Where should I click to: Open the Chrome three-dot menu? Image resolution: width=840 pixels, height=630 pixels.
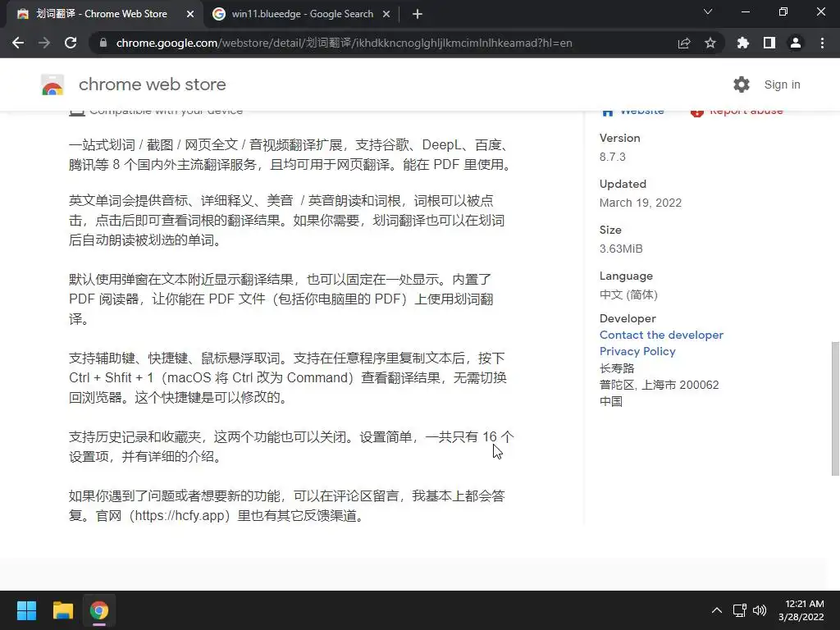pos(822,43)
